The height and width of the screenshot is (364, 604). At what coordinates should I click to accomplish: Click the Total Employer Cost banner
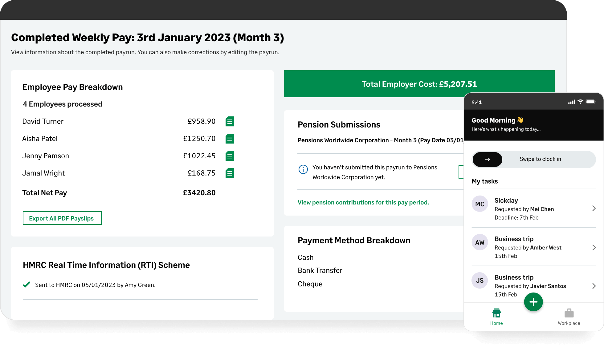[x=419, y=84]
